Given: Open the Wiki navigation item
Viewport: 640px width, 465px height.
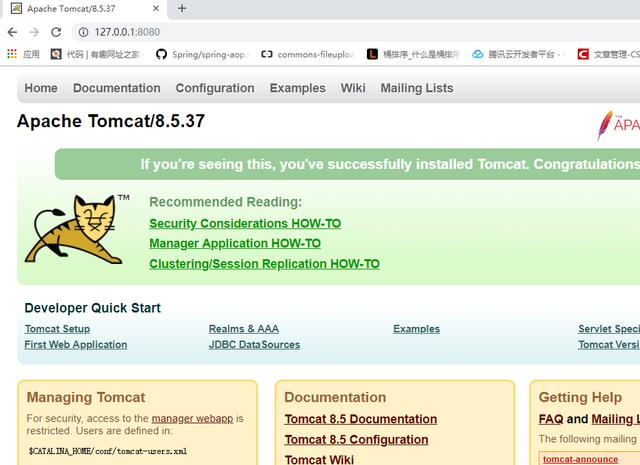Looking at the screenshot, I should click(x=353, y=88).
